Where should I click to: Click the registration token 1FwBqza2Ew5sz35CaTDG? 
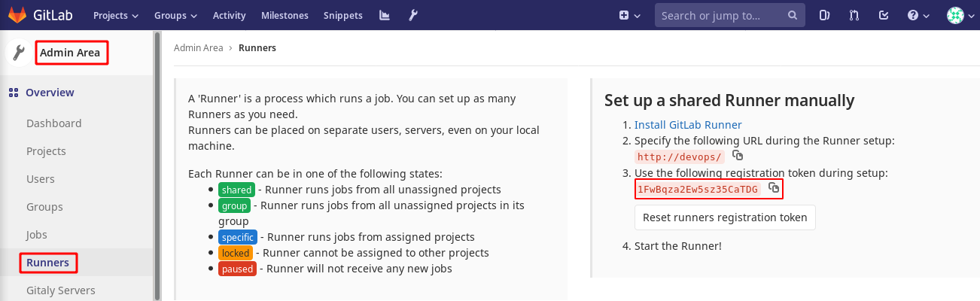(698, 189)
